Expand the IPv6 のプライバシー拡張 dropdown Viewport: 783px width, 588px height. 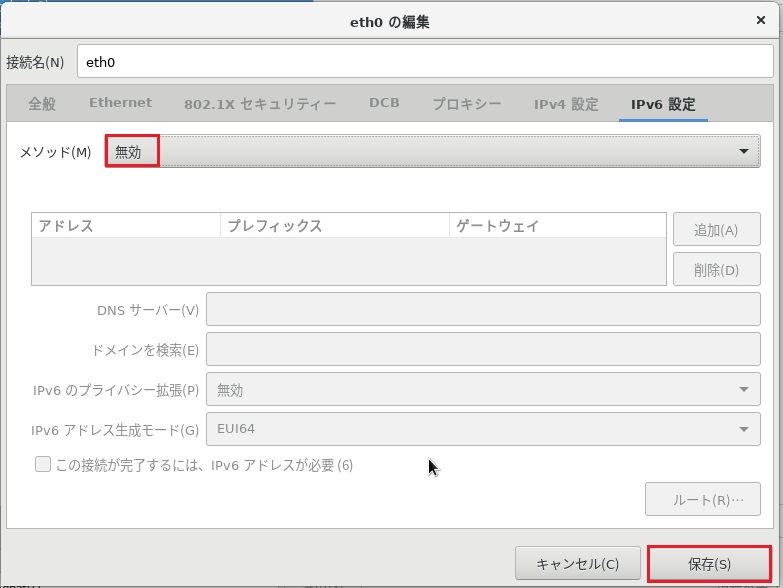[483, 389]
